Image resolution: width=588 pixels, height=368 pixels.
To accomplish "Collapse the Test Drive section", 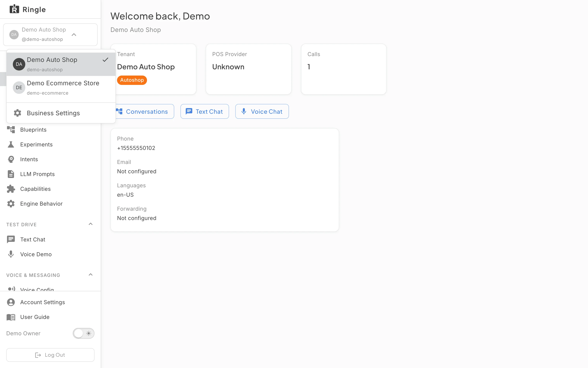I will pos(91,224).
